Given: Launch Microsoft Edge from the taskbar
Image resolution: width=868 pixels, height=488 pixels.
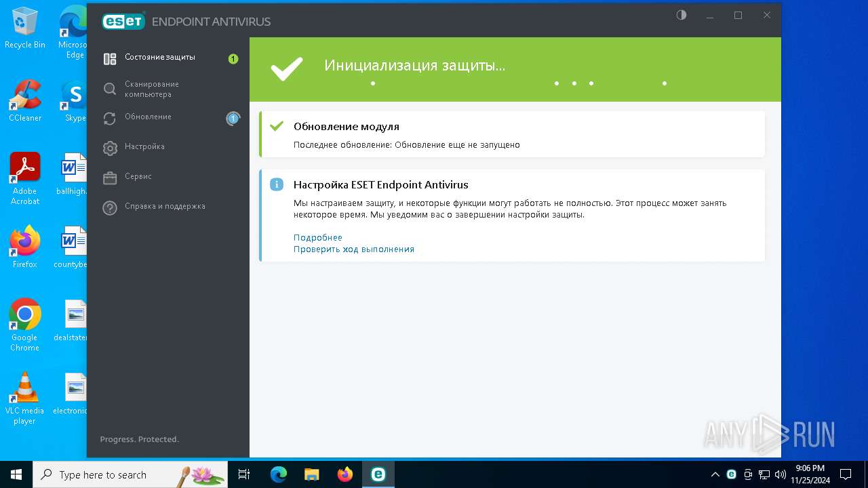Looking at the screenshot, I should coord(278,474).
